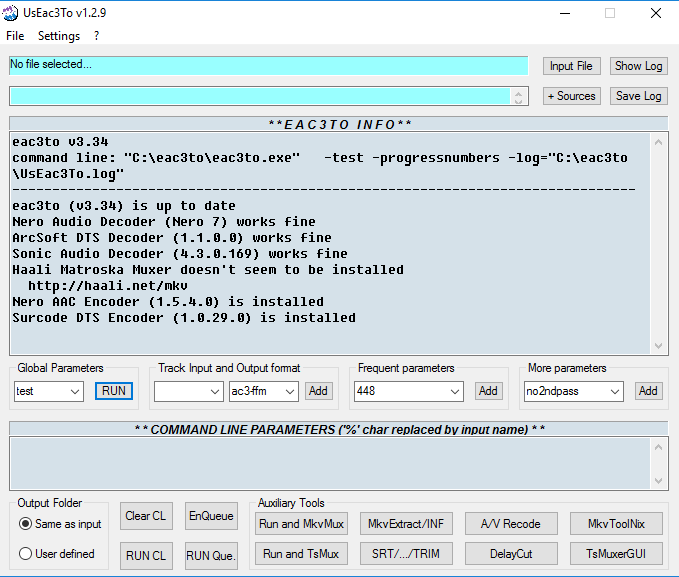Click Add next to Frequent parameters

tap(488, 391)
